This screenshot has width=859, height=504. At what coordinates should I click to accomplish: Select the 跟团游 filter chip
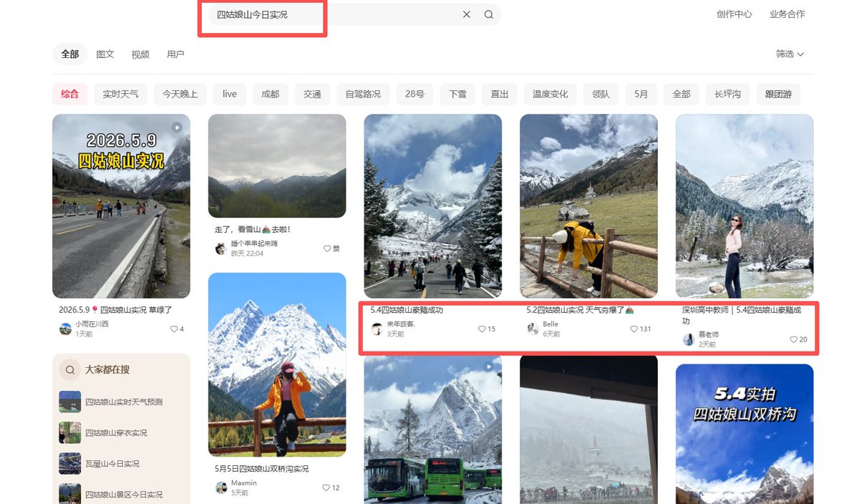(778, 94)
